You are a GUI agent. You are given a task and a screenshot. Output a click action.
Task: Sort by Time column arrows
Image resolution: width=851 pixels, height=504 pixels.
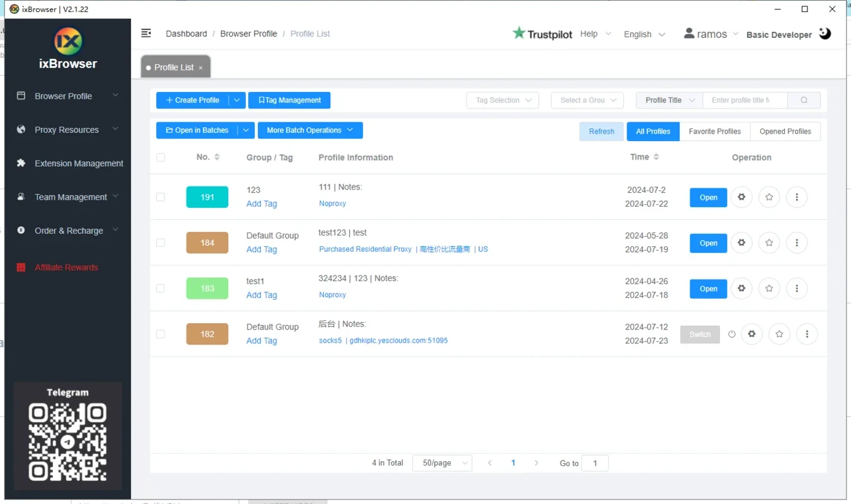pos(656,157)
